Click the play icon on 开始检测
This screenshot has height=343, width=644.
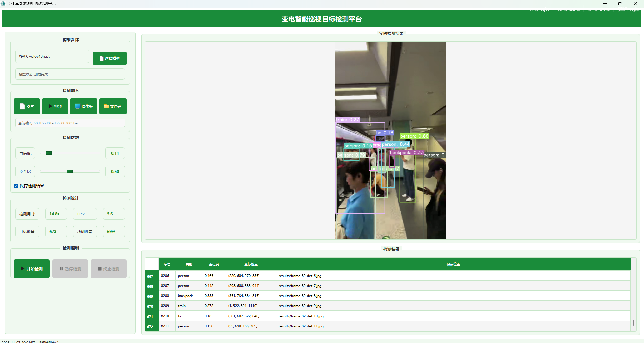23,269
